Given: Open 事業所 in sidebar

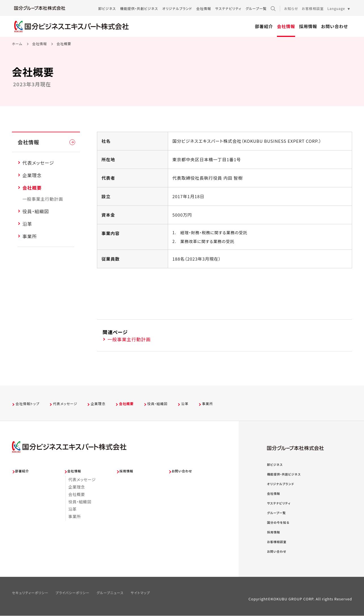Looking at the screenshot, I should [x=29, y=236].
